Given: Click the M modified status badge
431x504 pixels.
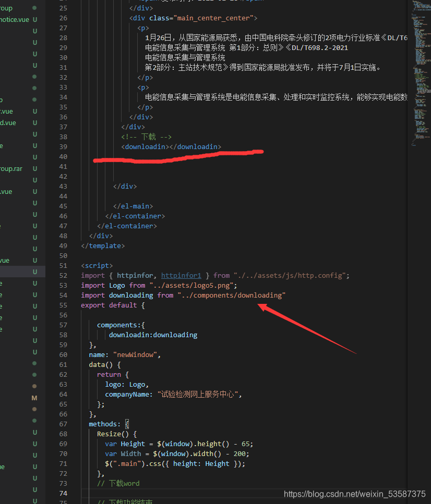Looking at the screenshot, I should pyautogui.click(x=34, y=398).
